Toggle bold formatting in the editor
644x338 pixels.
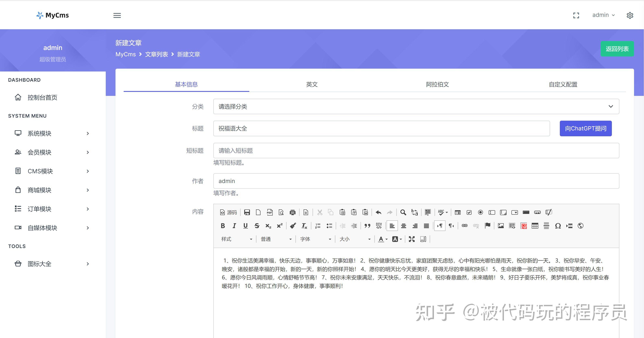tap(223, 226)
